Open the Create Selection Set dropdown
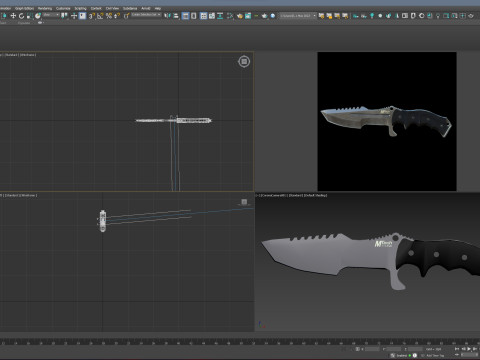Viewport: 480px width, 360px height. 146,15
